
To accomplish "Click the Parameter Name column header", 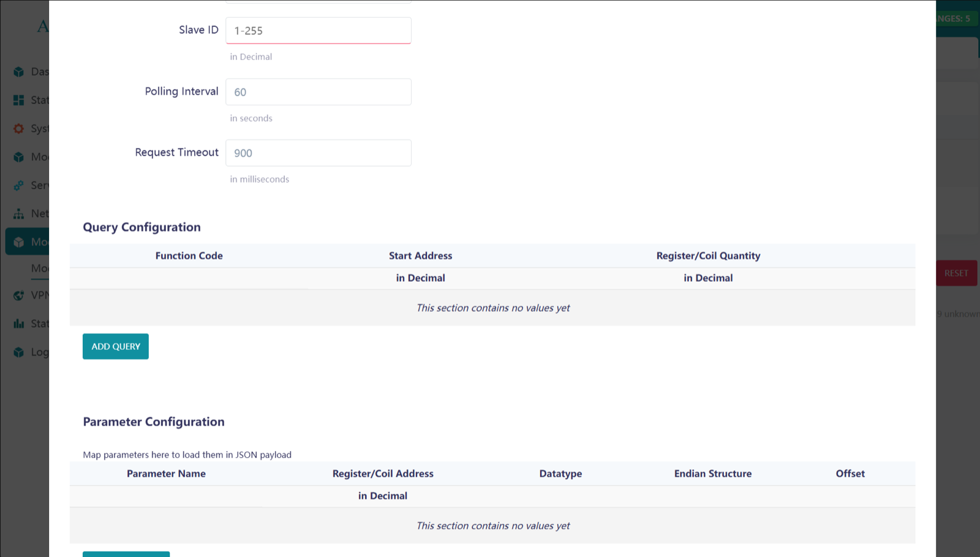I will [x=166, y=474].
